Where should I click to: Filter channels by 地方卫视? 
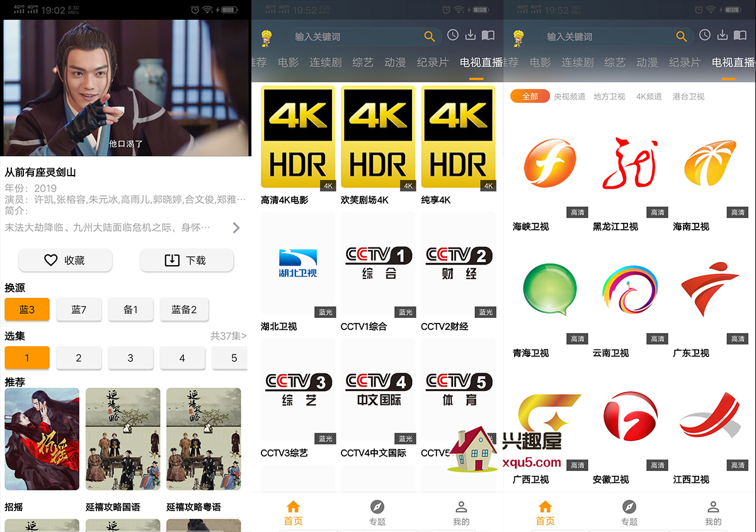coord(609,96)
